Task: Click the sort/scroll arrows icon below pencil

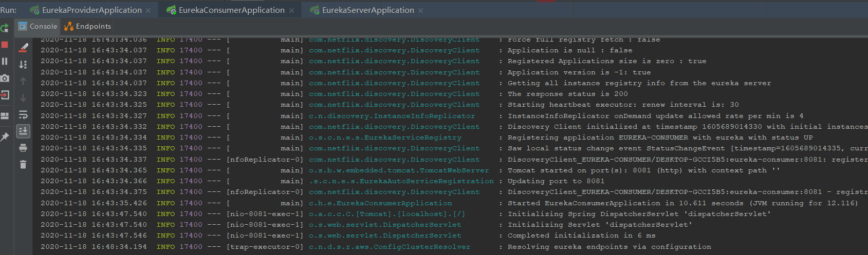Action: (x=23, y=65)
